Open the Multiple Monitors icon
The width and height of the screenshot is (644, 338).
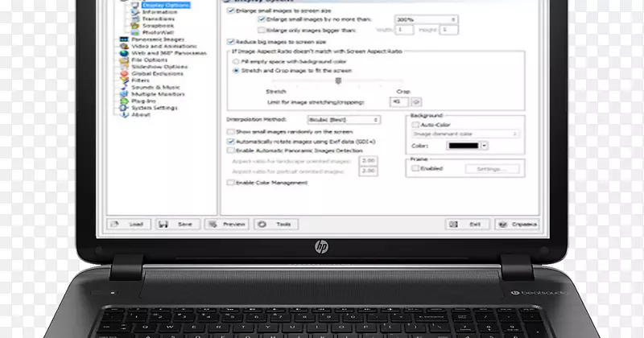124,94
